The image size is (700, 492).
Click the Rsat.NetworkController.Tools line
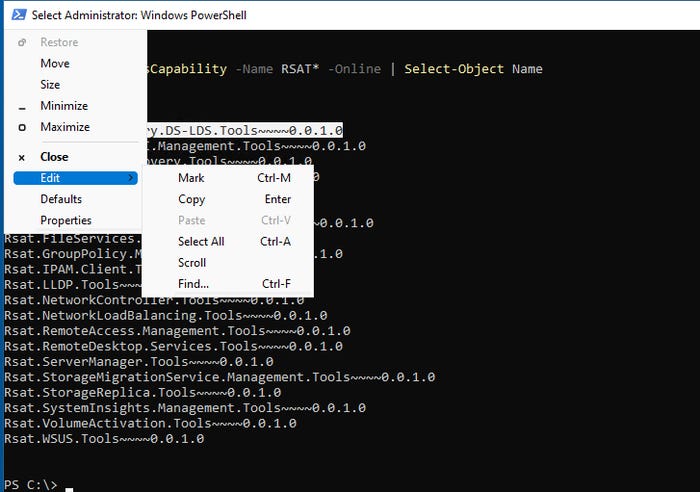click(154, 300)
